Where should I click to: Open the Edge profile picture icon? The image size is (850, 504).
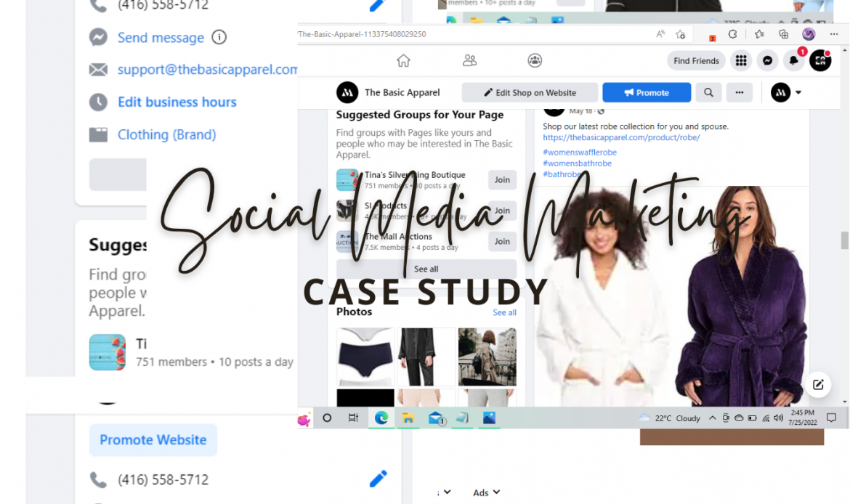[809, 34]
